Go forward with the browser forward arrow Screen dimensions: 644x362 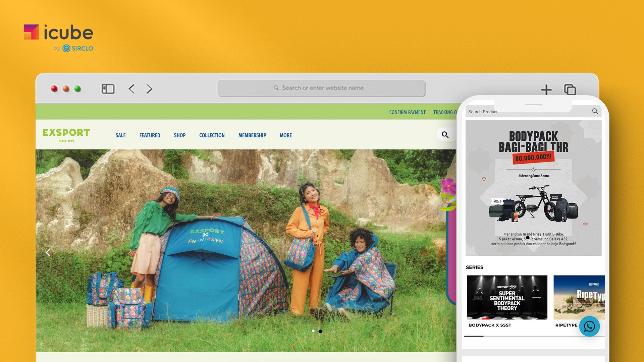point(149,89)
